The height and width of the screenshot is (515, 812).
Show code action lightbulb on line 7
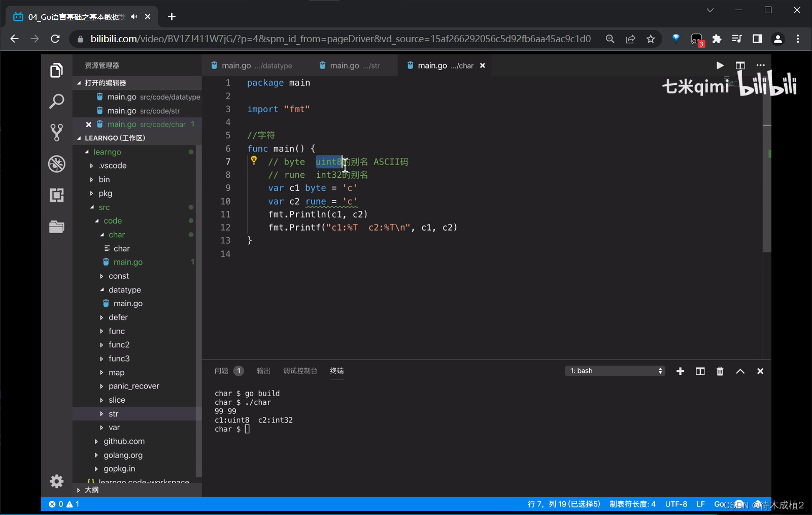click(x=254, y=160)
